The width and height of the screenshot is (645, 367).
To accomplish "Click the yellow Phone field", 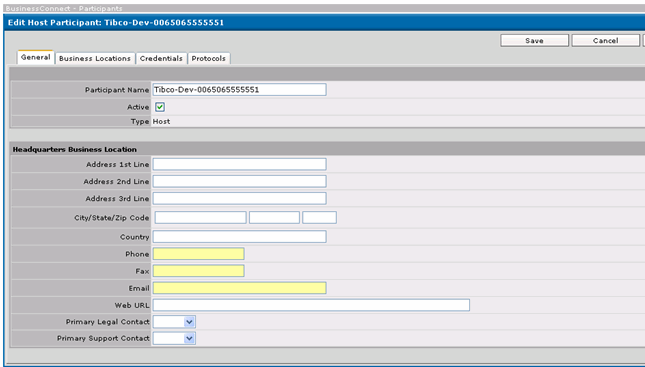I will tap(199, 254).
